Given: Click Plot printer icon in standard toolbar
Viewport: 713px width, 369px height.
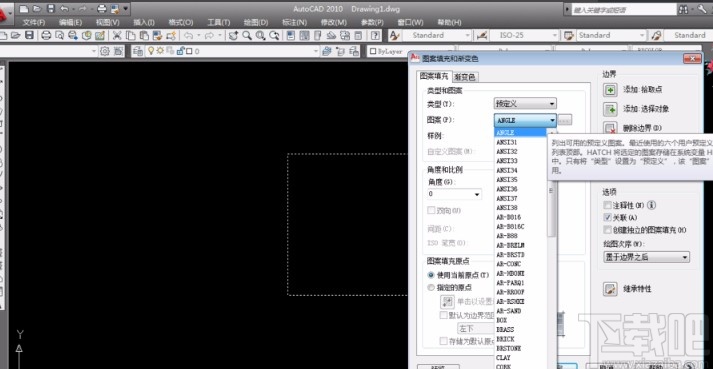Looking at the screenshot, I should pos(46,35).
